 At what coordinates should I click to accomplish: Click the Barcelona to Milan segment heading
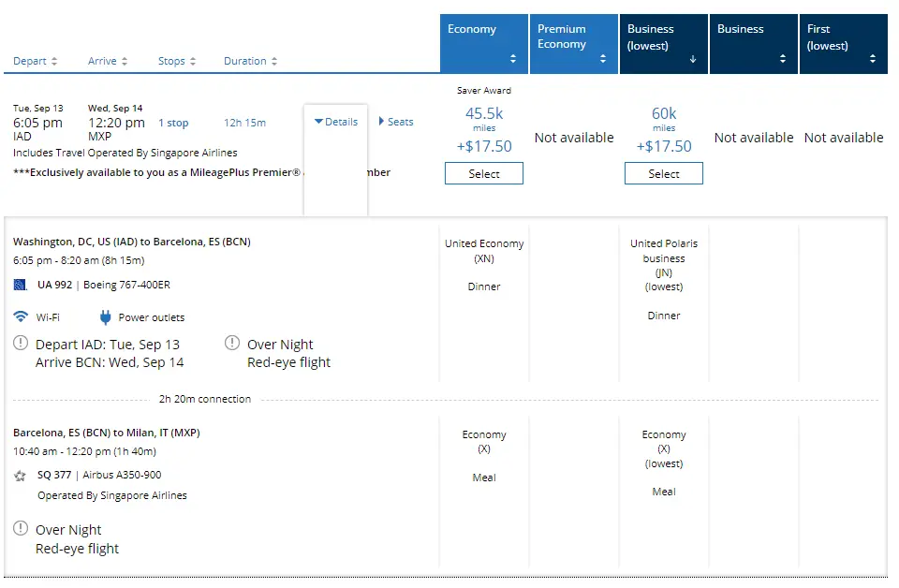[x=107, y=433]
